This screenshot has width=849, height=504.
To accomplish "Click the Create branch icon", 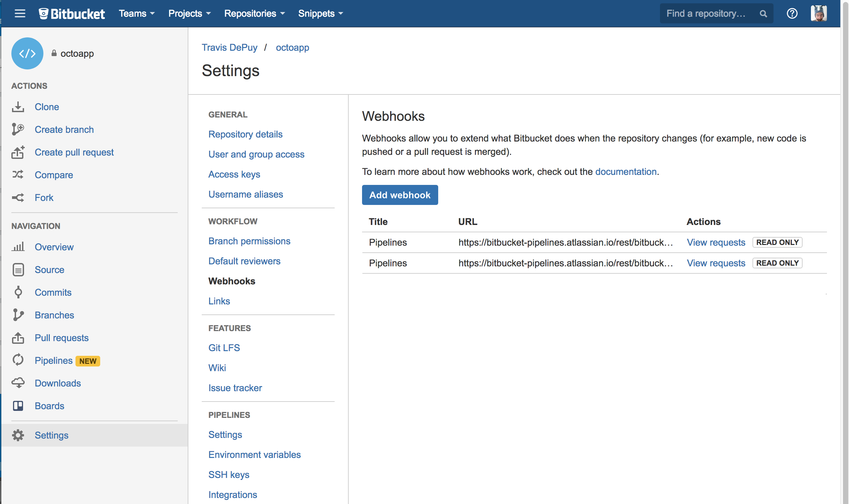I will click(x=18, y=130).
